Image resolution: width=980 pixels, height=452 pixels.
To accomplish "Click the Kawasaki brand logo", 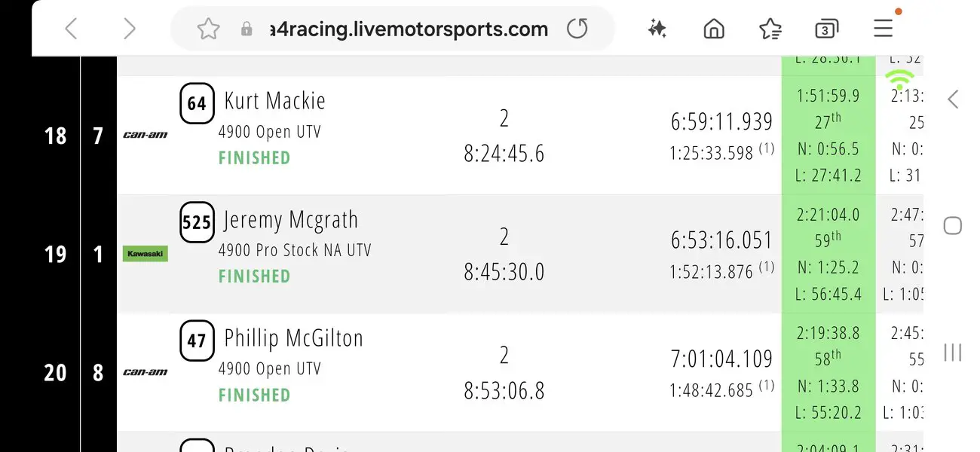I will (x=145, y=254).
